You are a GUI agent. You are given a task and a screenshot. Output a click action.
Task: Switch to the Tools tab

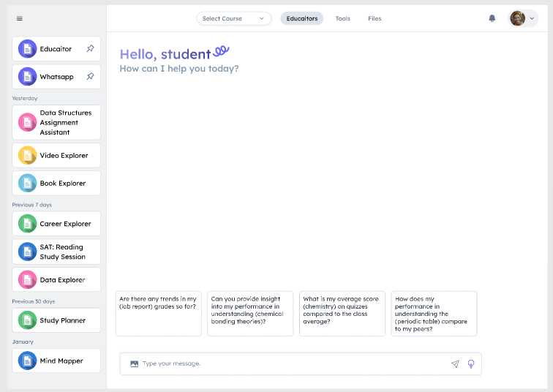(342, 18)
